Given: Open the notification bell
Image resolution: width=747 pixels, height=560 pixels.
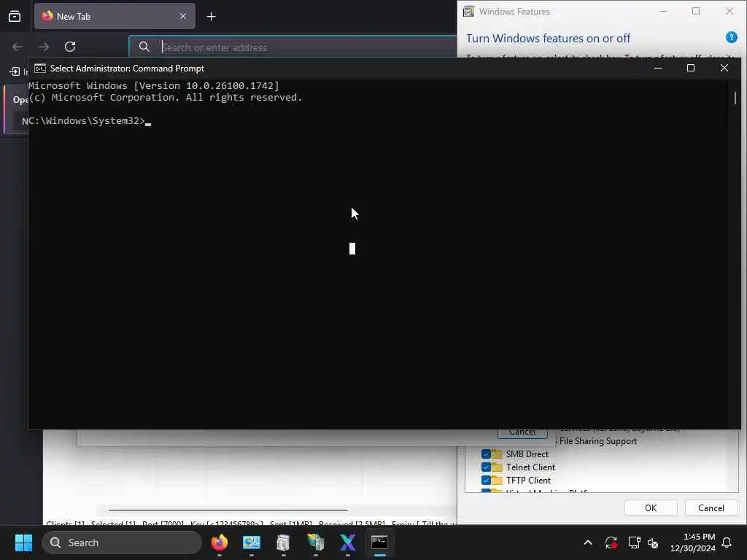Looking at the screenshot, I should click(x=727, y=542).
